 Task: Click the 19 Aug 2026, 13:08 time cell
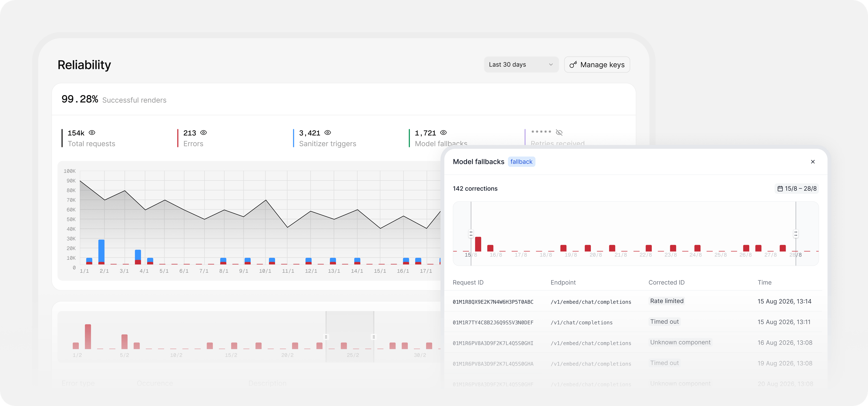point(785,363)
